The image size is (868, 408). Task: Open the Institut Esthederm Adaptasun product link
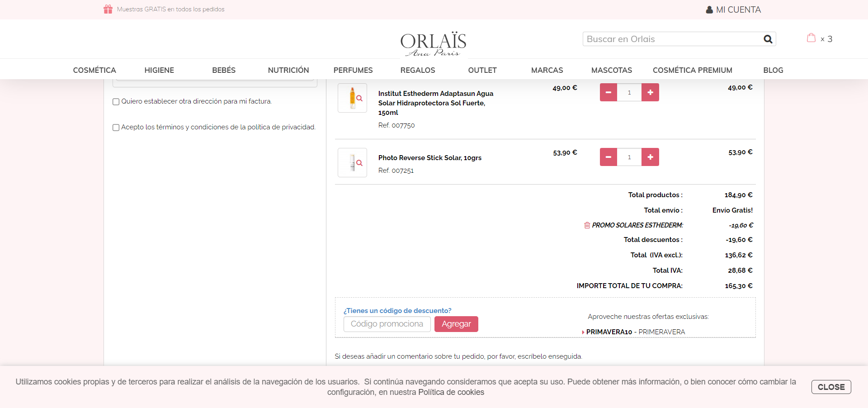(x=436, y=103)
